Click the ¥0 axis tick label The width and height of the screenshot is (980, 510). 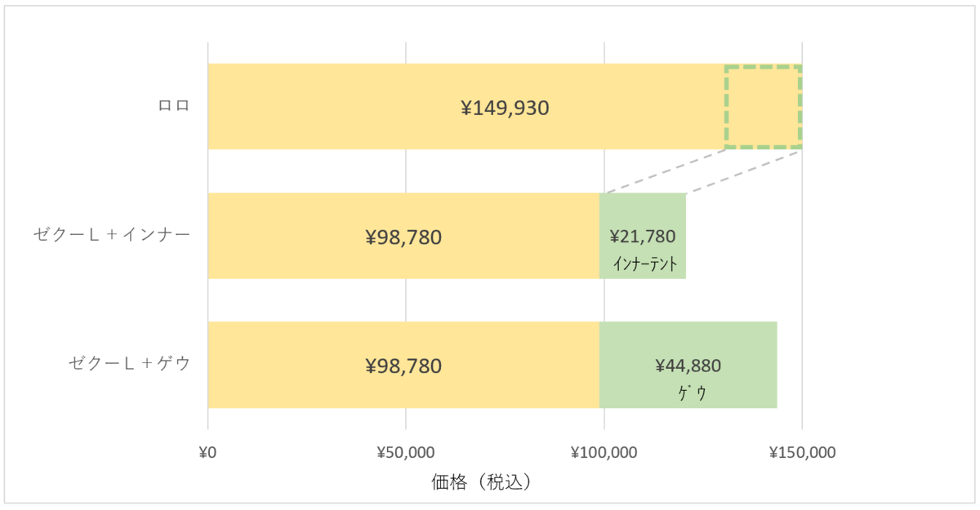click(x=207, y=452)
